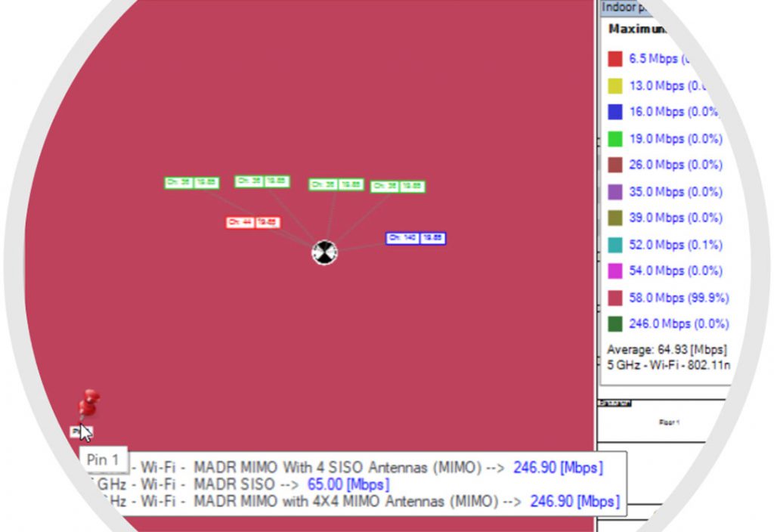This screenshot has height=532, width=774.
Task: Select the 16.0 Mbps (0.0%) legend text
Action: pyautogui.click(x=673, y=112)
